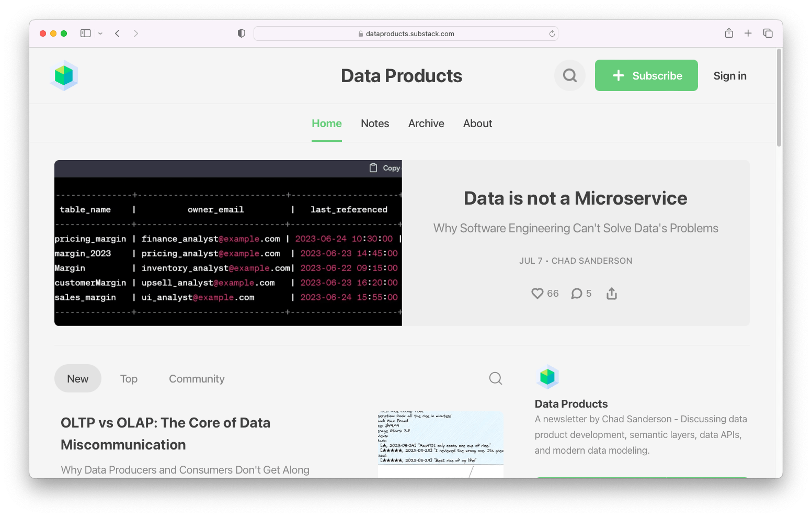
Task: Select the Community filter
Action: tap(197, 378)
